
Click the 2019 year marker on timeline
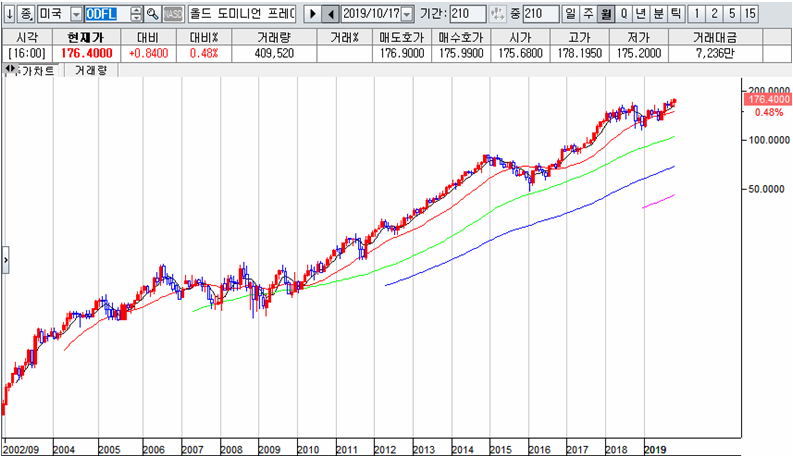[655, 449]
